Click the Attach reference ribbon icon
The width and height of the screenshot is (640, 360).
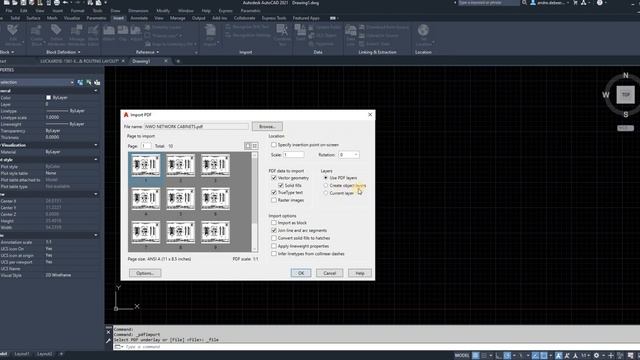pyautogui.click(x=109, y=33)
